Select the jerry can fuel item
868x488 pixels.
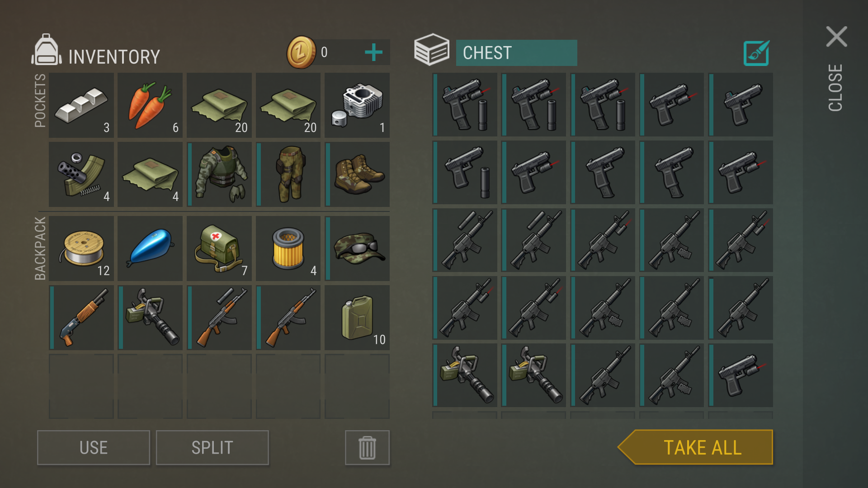pyautogui.click(x=357, y=317)
